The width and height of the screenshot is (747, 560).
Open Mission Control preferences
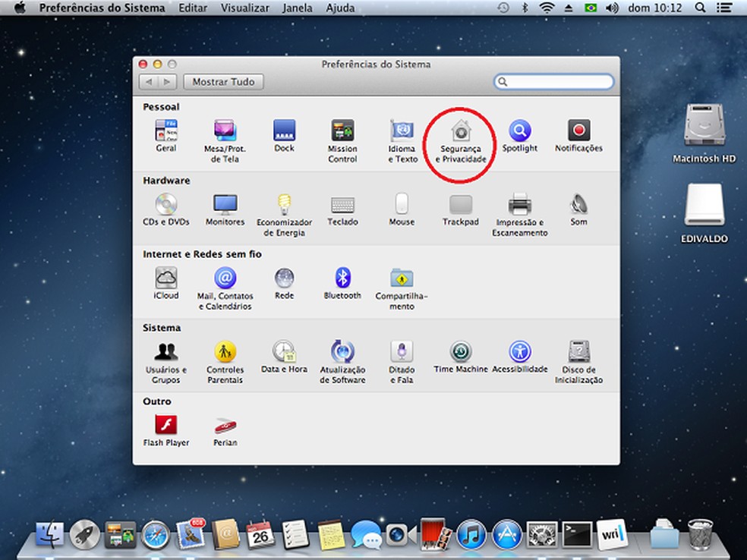click(342, 141)
